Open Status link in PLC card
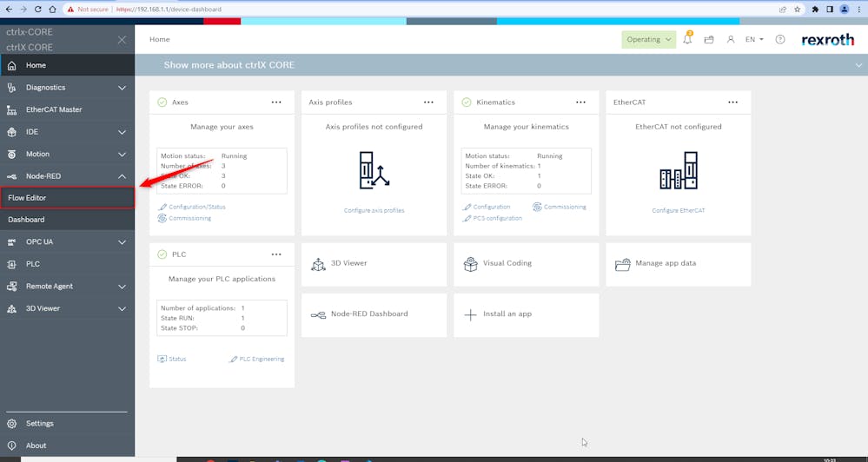This screenshot has height=462, width=868. click(172, 359)
